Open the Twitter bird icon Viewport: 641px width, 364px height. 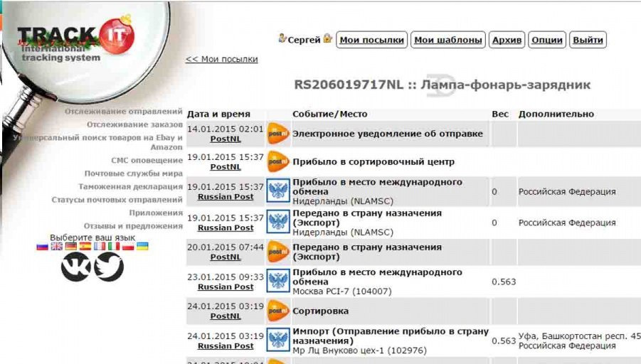pyautogui.click(x=109, y=267)
